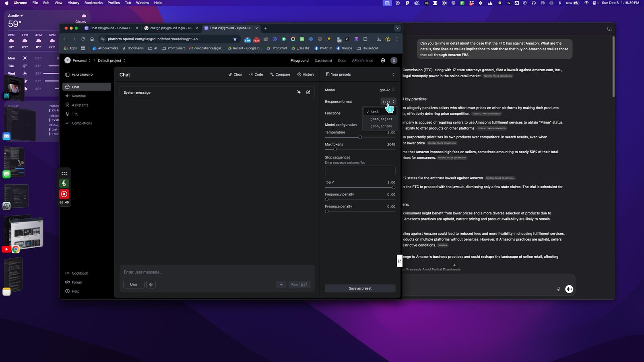
Task: Open chat History
Action: pos(306,74)
